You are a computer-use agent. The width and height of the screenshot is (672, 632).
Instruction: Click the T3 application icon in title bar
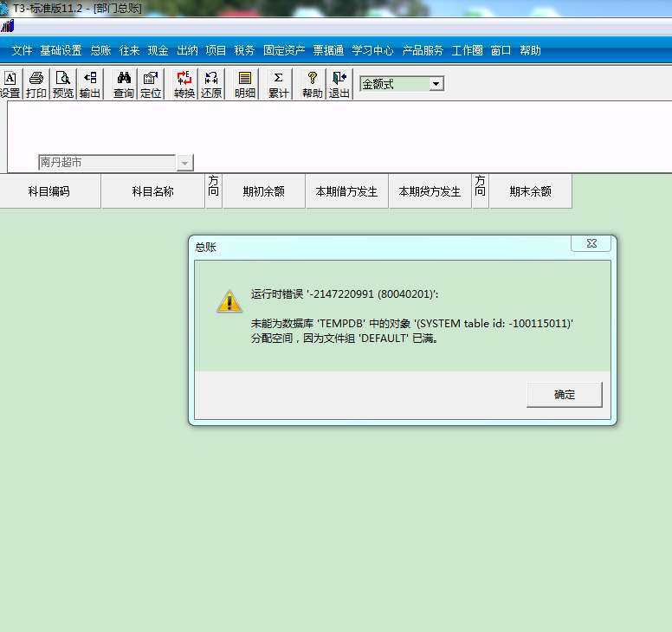[x=3, y=9]
